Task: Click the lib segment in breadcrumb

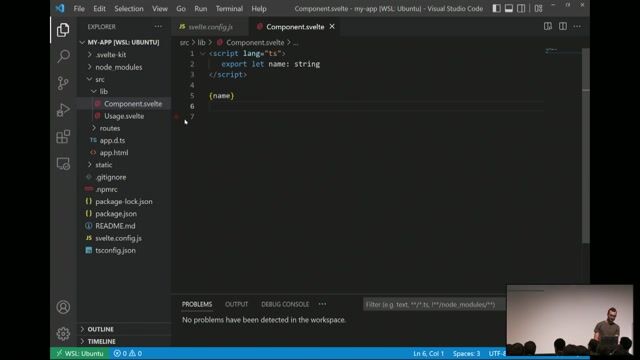Action: click(x=202, y=42)
